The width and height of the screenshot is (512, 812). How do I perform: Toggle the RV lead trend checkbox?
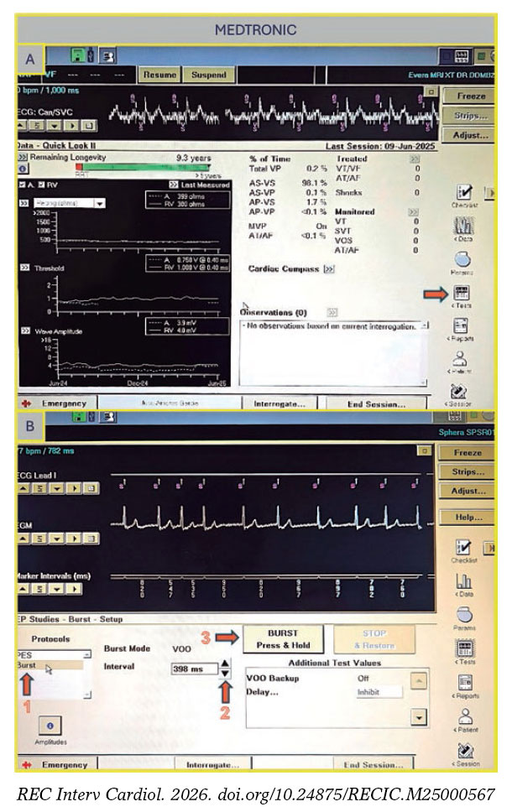point(39,185)
